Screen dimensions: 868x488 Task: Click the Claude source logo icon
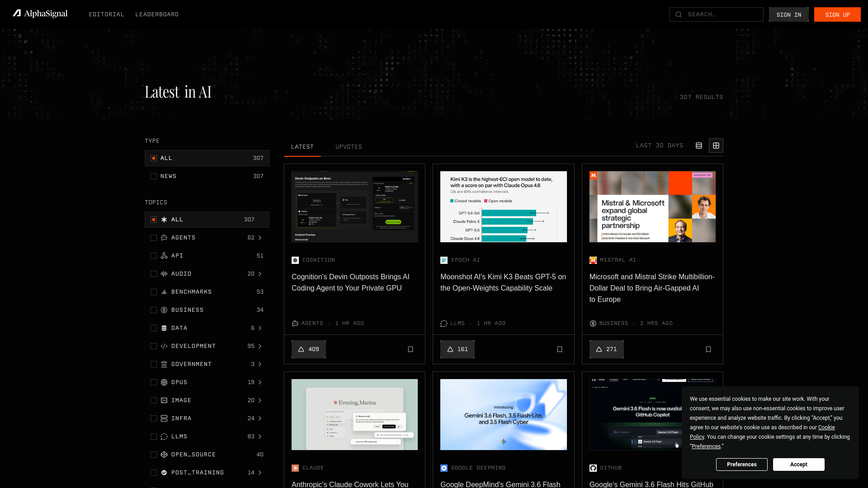295,468
